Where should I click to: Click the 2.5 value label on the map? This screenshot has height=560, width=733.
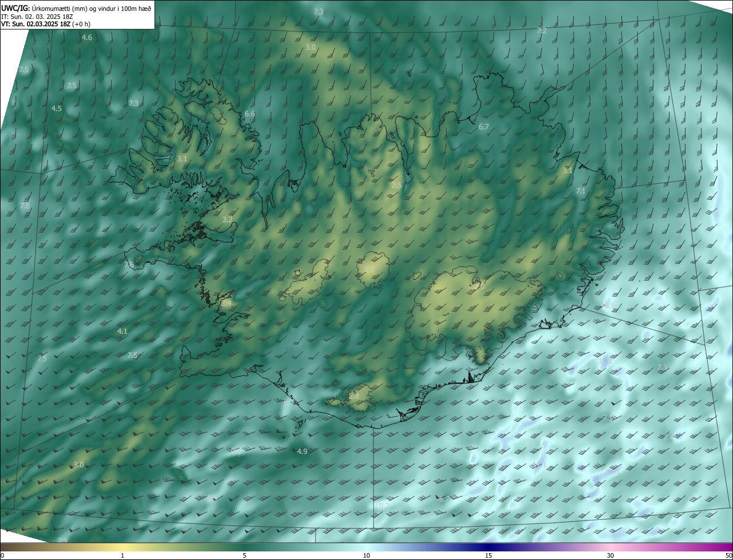(396, 186)
